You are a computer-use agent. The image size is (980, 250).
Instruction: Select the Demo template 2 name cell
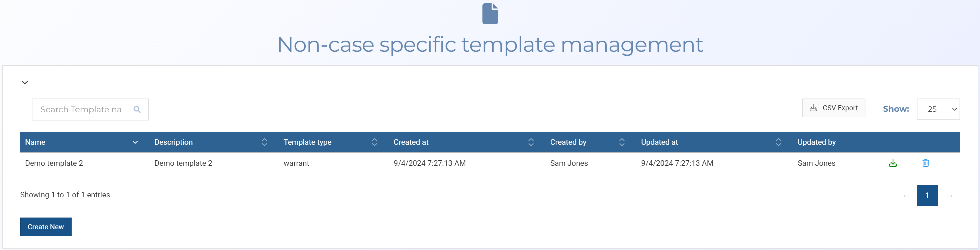tap(54, 163)
